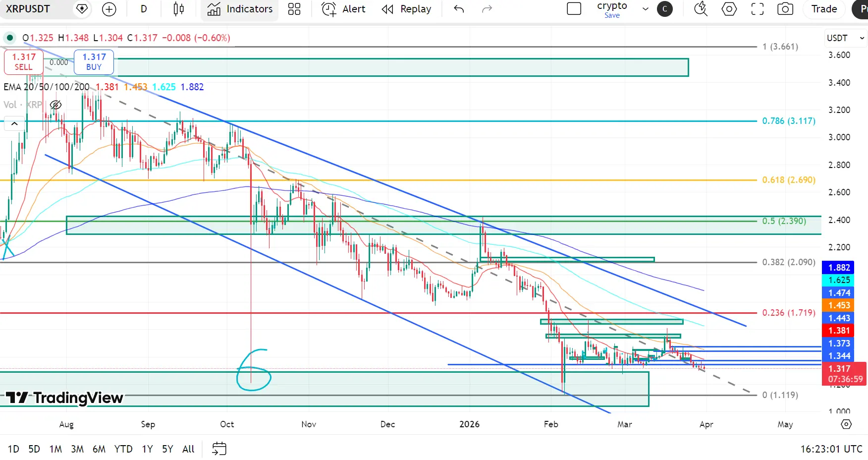Viewport: 868px width, 460px height.
Task: Select the 3M time range
Action: [x=77, y=449]
